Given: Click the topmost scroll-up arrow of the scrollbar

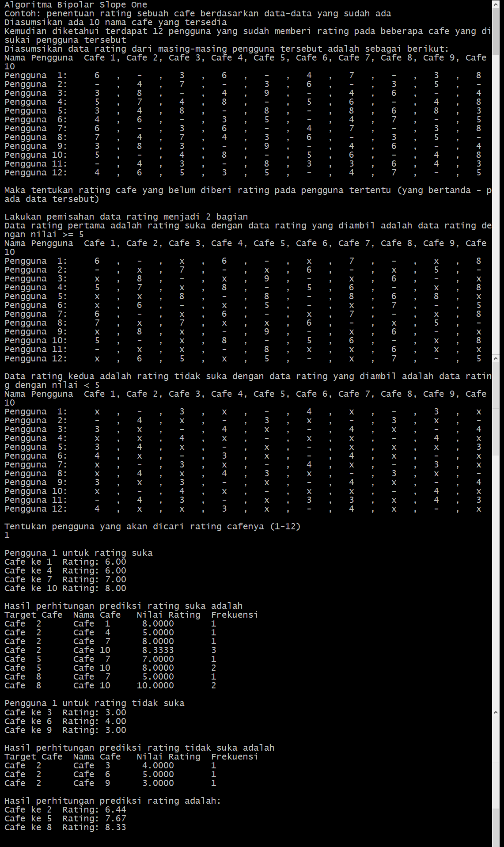Looking at the screenshot, I should tap(496, 4).
